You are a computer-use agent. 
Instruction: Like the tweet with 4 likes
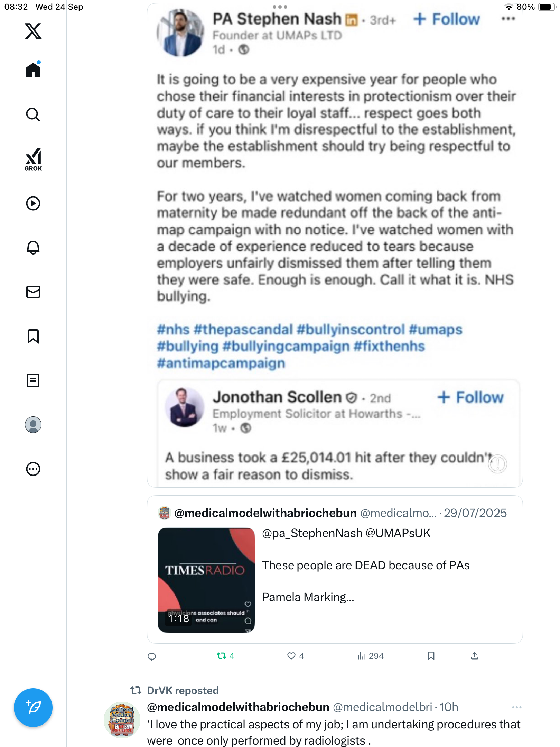click(x=291, y=656)
